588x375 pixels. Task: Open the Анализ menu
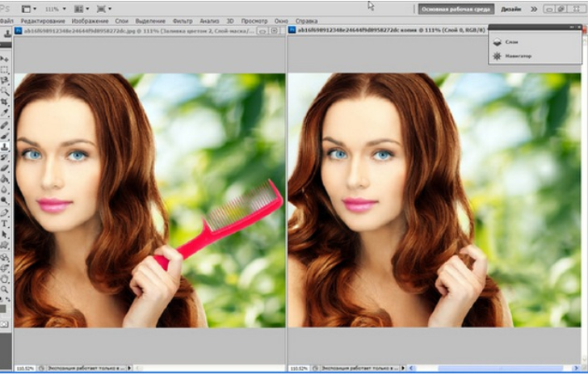coord(209,21)
